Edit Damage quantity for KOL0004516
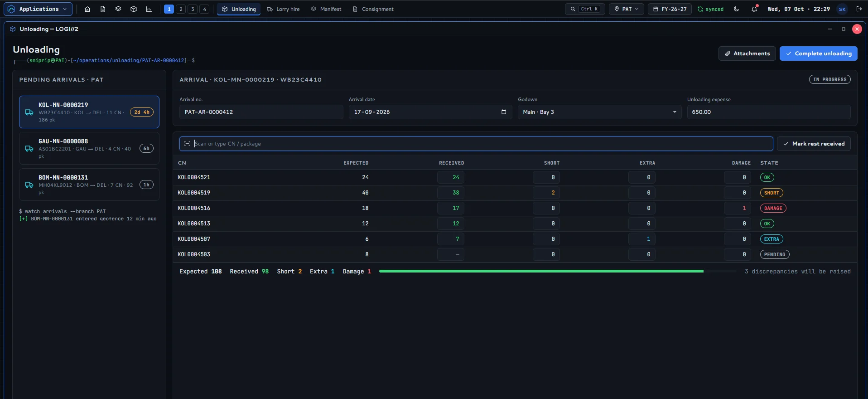The width and height of the screenshot is (868, 399). pyautogui.click(x=738, y=208)
